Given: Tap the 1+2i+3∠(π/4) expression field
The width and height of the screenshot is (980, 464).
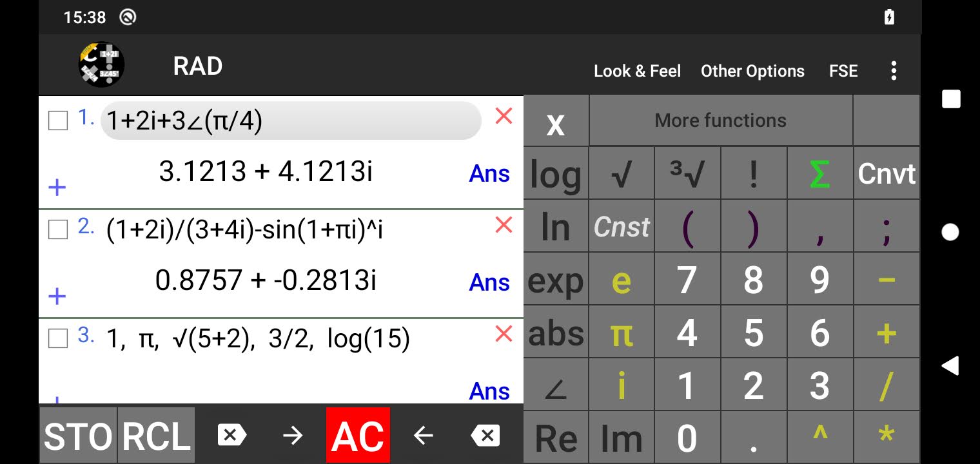Looking at the screenshot, I should pos(290,121).
